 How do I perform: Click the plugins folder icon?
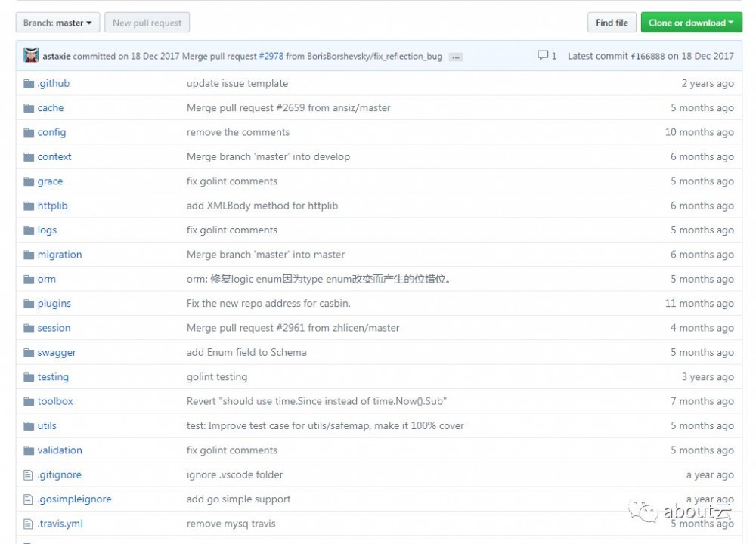29,304
